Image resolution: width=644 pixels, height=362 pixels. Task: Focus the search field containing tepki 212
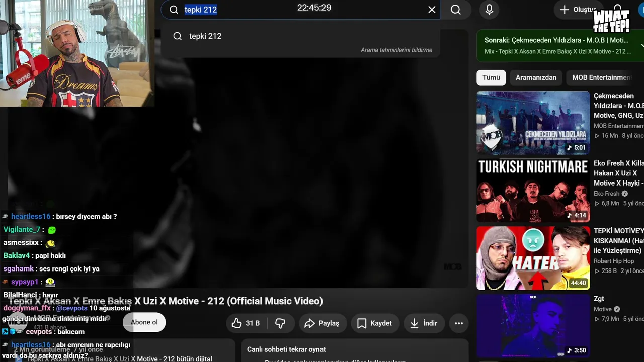(300, 10)
